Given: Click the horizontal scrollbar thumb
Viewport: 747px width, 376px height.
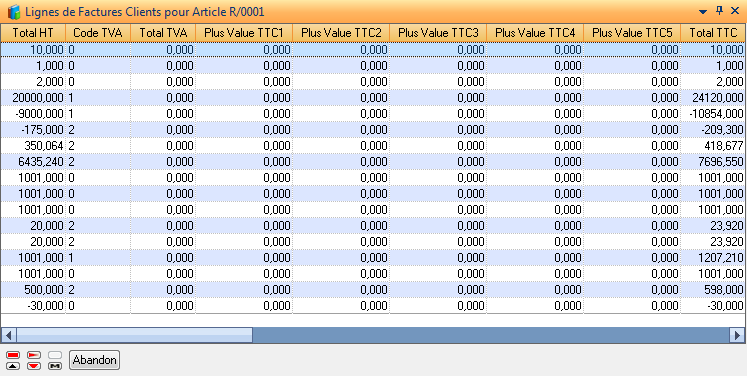Looking at the screenshot, I should tap(135, 335).
